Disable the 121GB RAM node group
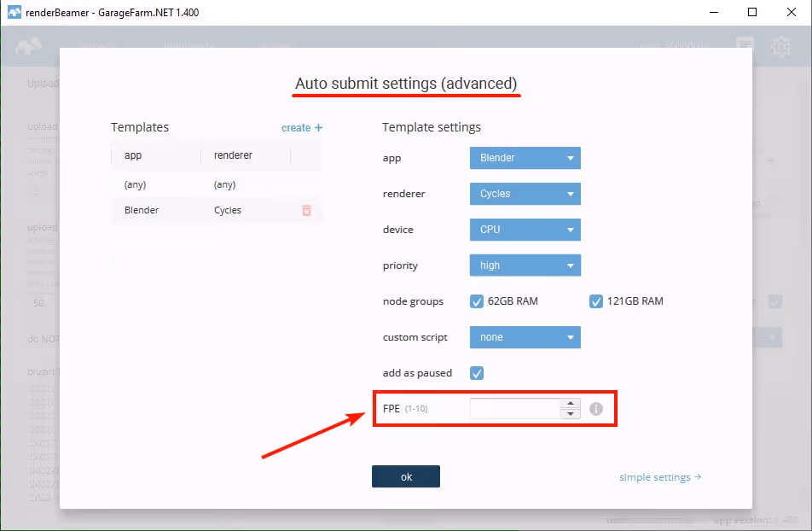 point(595,301)
